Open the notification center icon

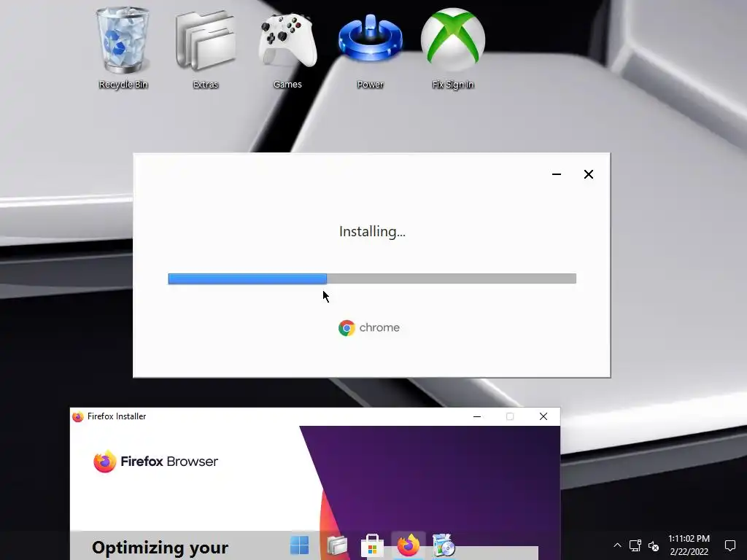(x=729, y=545)
